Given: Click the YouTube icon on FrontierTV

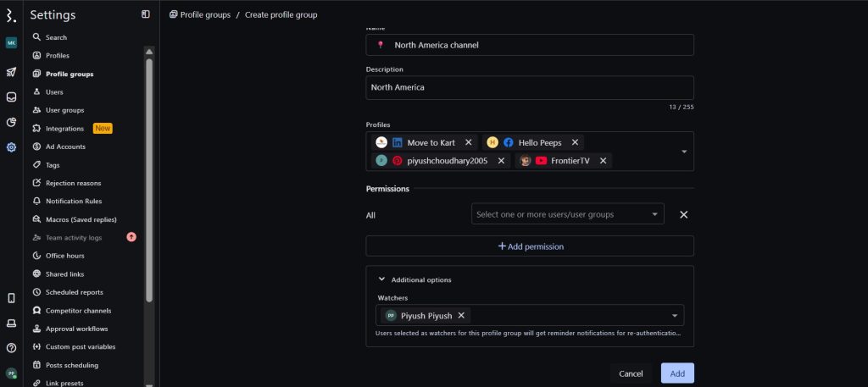Looking at the screenshot, I should click(x=541, y=160).
